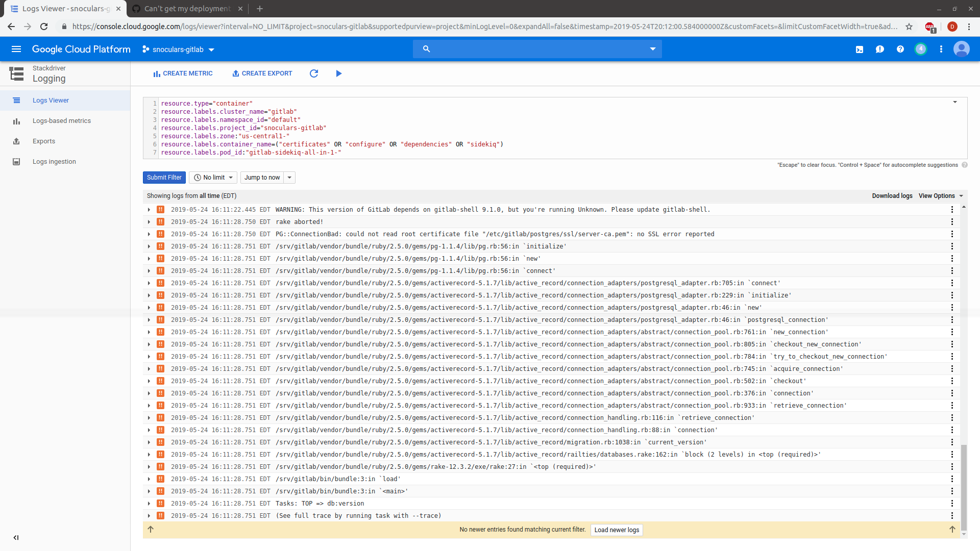Image resolution: width=980 pixels, height=551 pixels.
Task: Expand the `retrieve_connection' connection_pool.rb:933 entry
Action: (x=149, y=406)
